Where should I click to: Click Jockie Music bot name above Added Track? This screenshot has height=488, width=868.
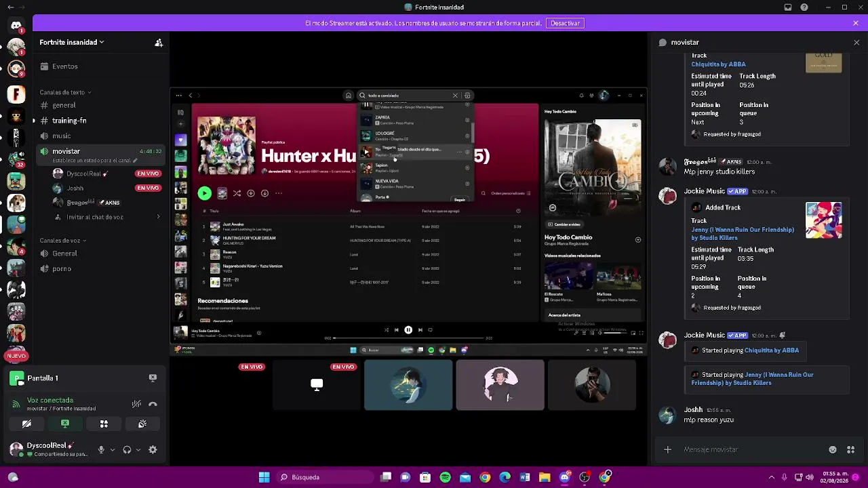point(705,191)
